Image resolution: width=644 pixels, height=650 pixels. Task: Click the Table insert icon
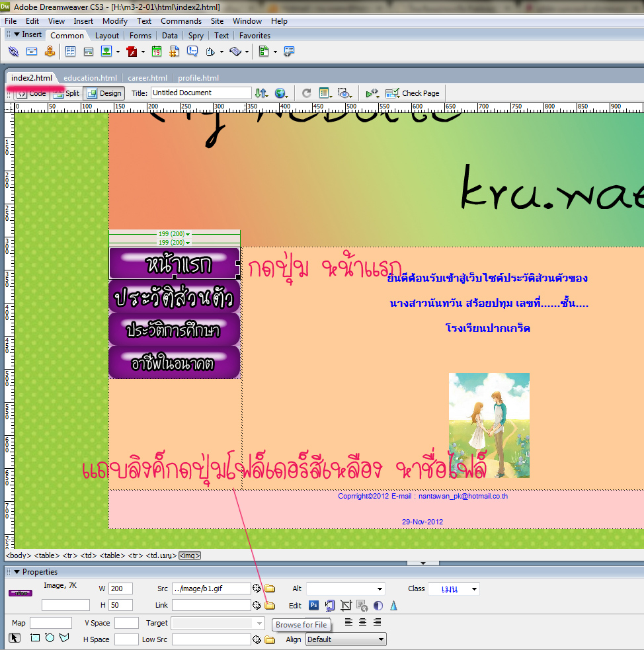(71, 52)
